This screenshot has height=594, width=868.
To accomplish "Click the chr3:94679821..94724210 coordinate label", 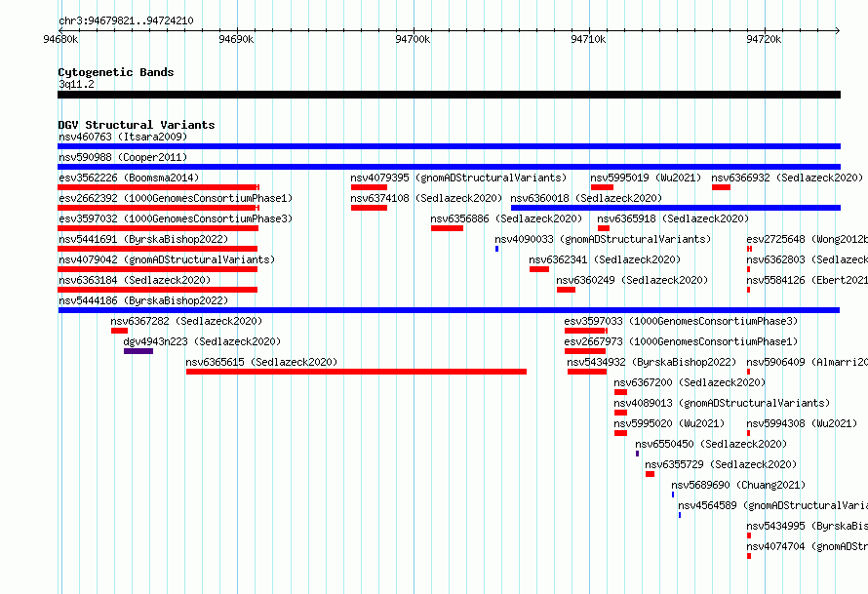I will pos(126,21).
